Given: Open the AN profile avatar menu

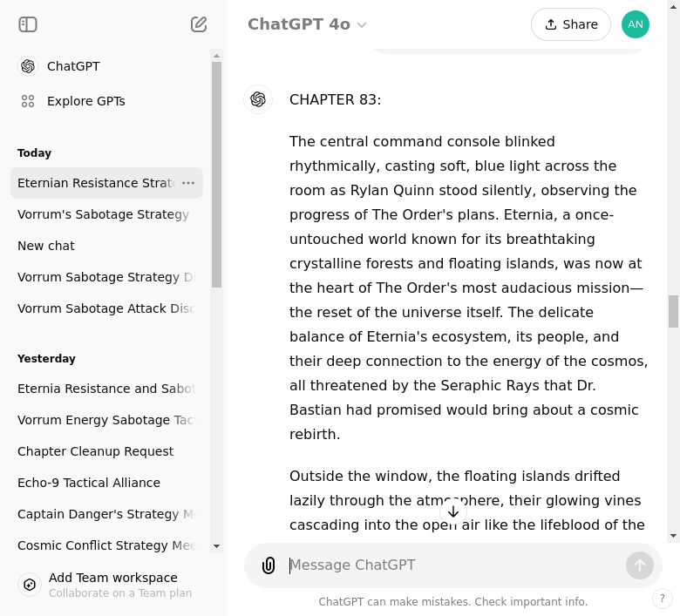Looking at the screenshot, I should coord(636,24).
